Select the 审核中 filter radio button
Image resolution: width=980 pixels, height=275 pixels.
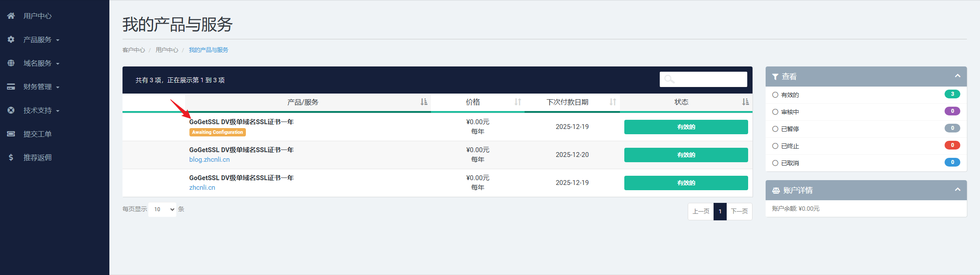pyautogui.click(x=775, y=112)
